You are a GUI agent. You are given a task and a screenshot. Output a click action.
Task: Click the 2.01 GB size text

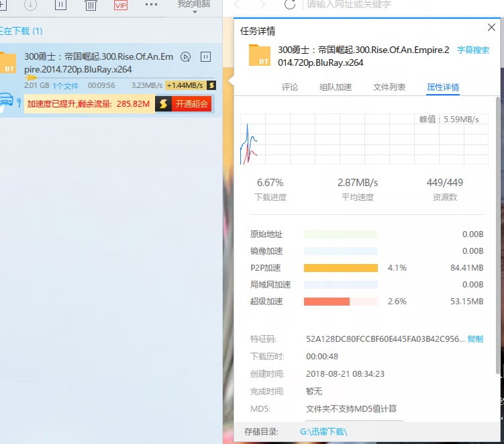pos(37,85)
